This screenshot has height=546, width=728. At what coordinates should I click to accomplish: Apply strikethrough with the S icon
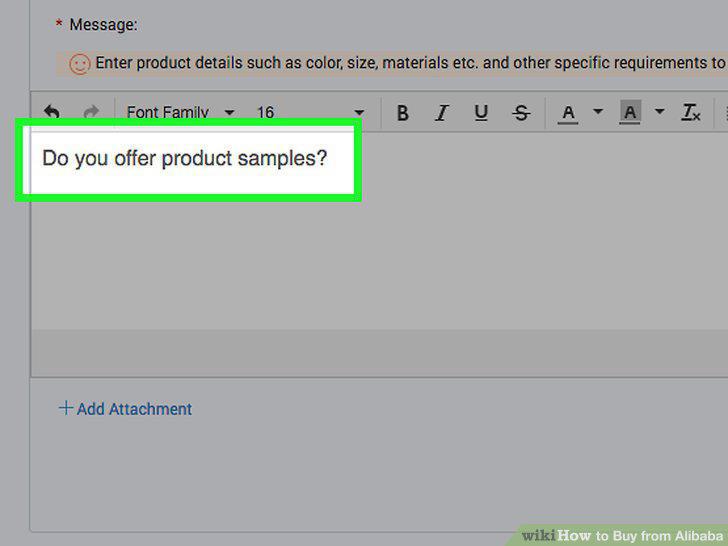pos(521,113)
